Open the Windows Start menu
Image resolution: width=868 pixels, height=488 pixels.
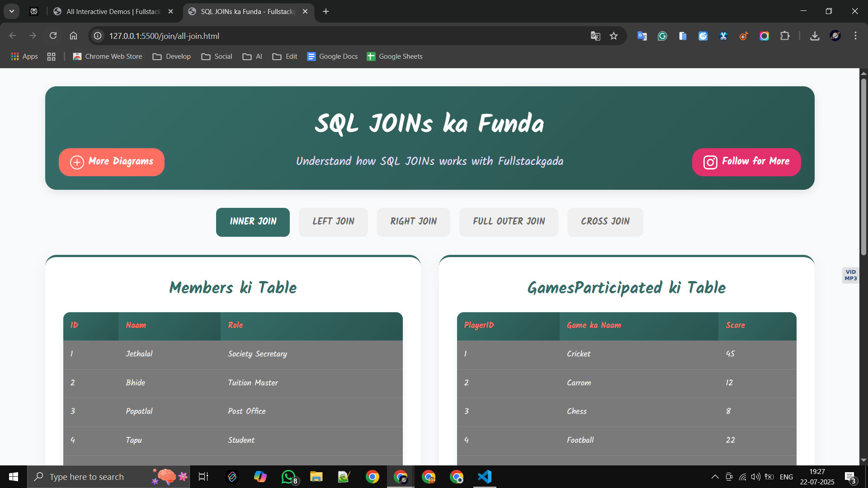click(x=14, y=477)
